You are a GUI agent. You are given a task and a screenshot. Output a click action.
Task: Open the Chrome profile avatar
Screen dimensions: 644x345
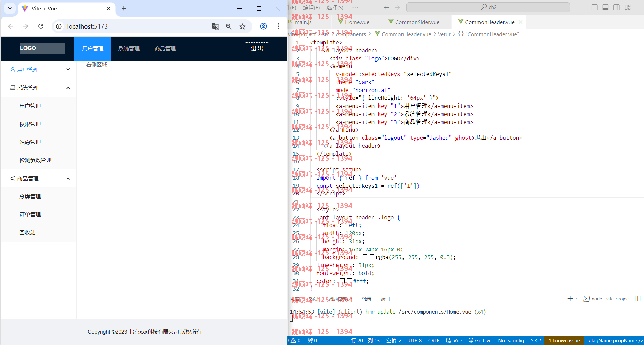point(264,26)
